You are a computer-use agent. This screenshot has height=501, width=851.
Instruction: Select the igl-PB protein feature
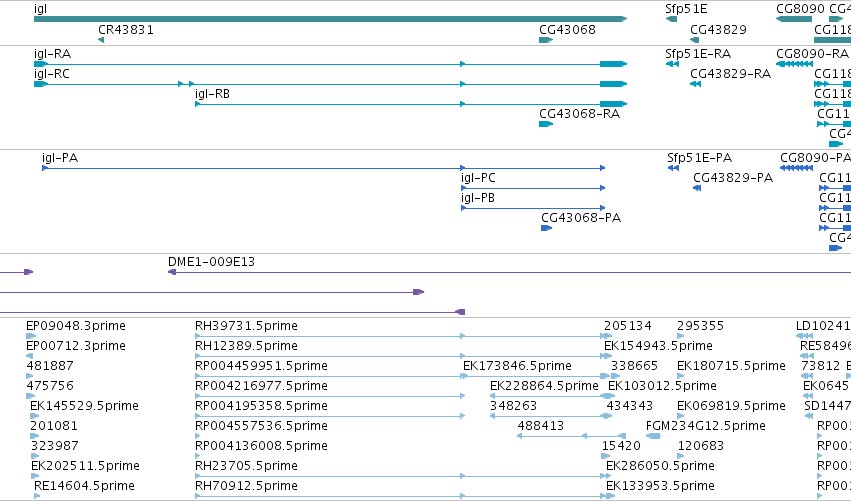(x=533, y=208)
